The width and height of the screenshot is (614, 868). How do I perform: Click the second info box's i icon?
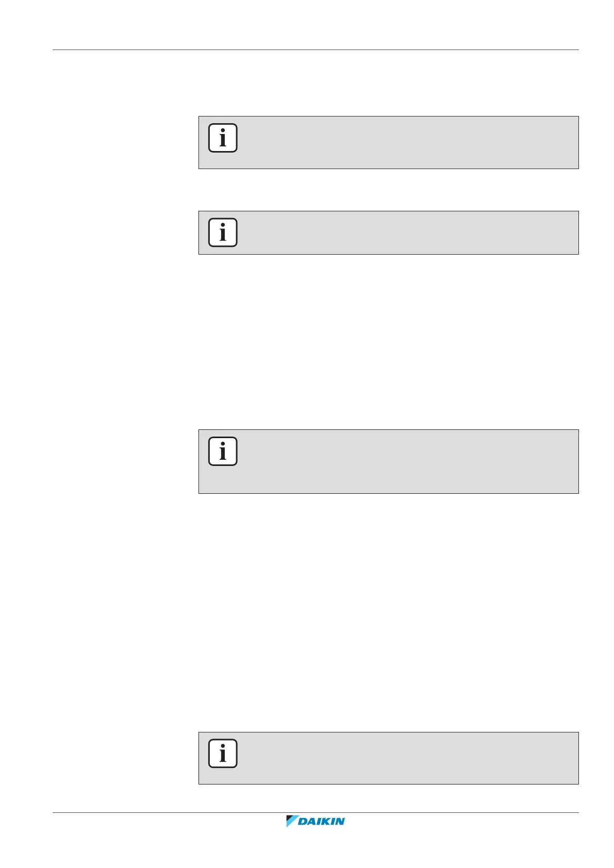point(223,232)
